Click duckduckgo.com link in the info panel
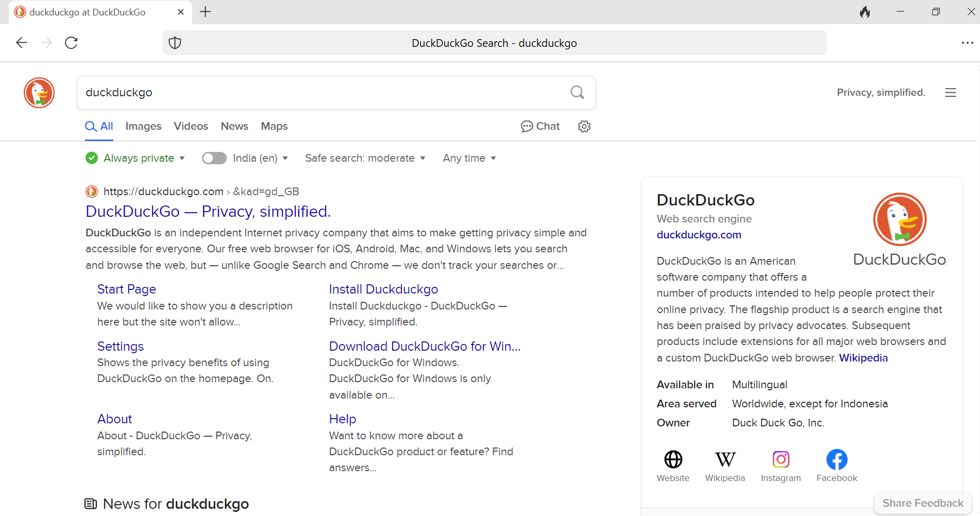This screenshot has height=516, width=980. [699, 235]
